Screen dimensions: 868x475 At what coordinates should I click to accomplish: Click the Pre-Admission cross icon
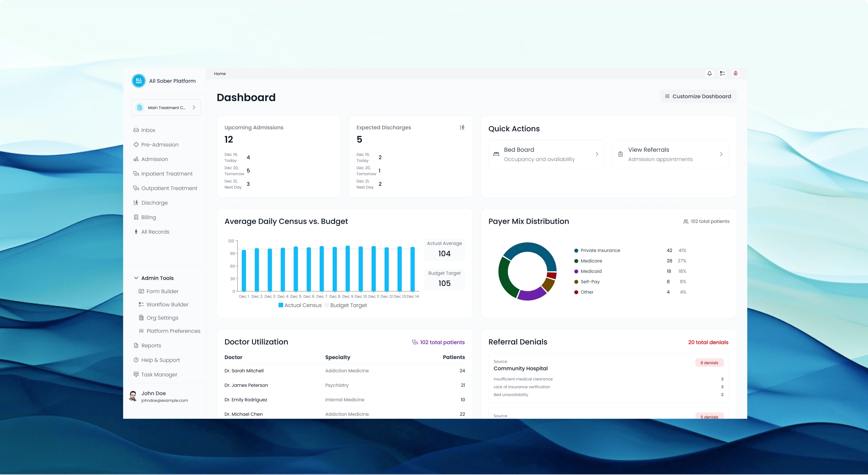(x=136, y=144)
